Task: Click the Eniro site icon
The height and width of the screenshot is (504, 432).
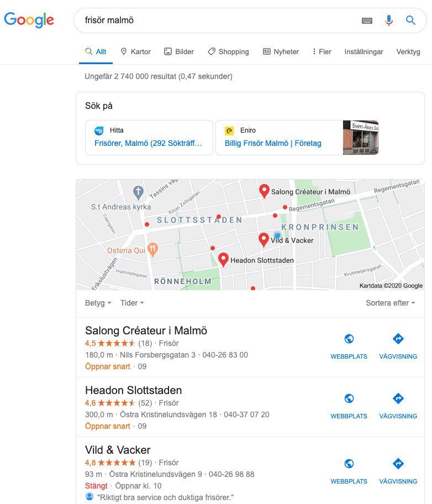Action: coord(229,131)
